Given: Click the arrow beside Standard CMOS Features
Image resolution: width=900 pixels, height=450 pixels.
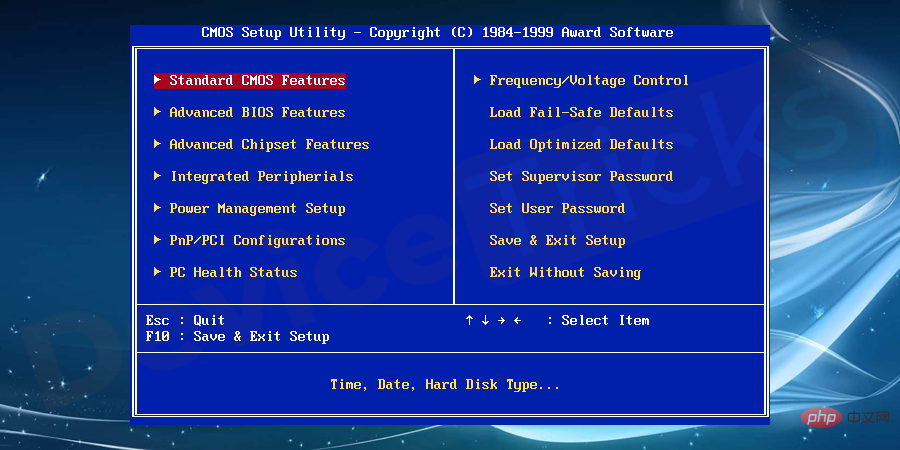Looking at the screenshot, I should [158, 80].
